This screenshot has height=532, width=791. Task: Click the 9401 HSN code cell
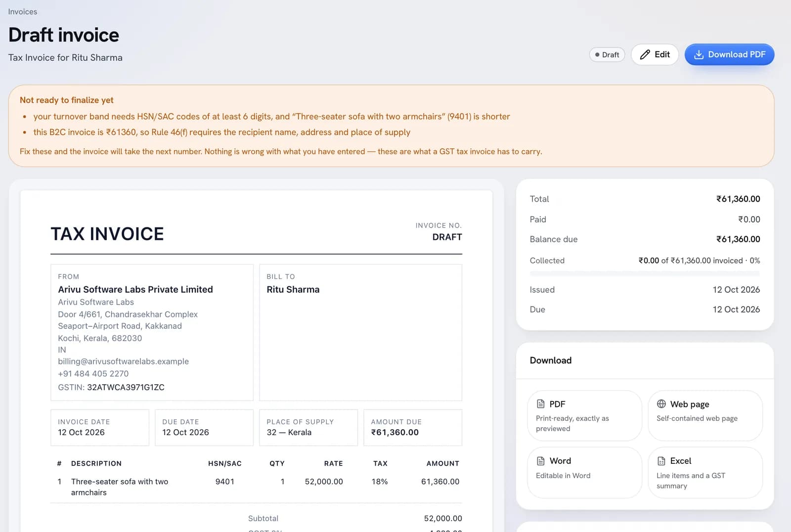point(225,482)
